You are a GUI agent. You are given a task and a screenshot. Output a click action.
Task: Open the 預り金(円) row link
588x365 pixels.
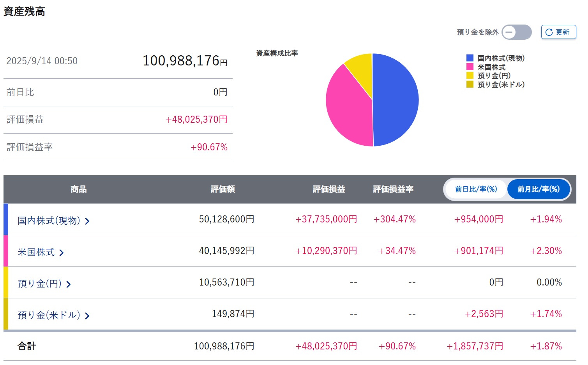point(40,284)
